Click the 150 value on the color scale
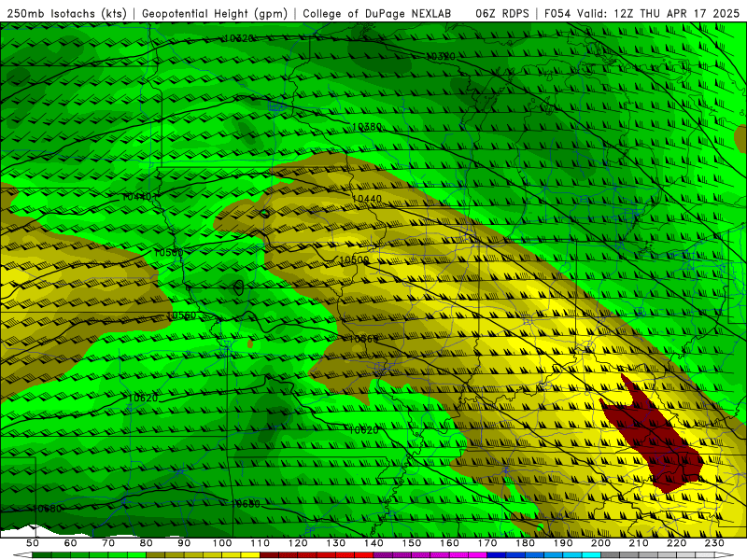747x560 pixels. (412, 543)
